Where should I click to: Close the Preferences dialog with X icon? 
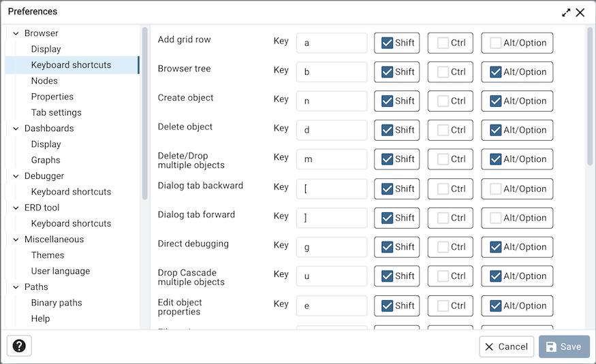pos(580,12)
